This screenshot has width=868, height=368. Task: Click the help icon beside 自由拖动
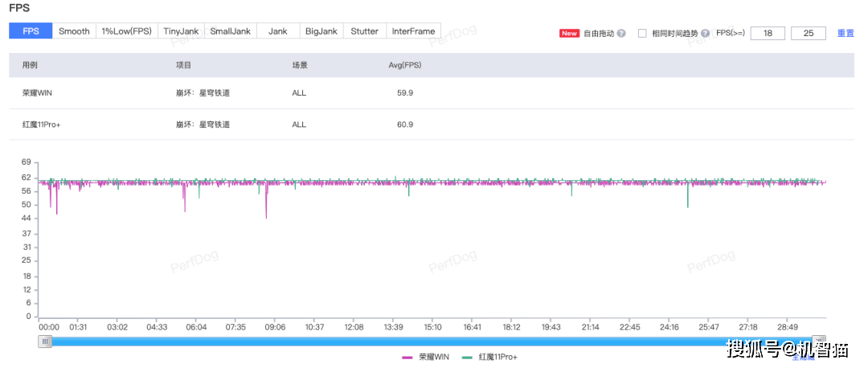point(621,34)
